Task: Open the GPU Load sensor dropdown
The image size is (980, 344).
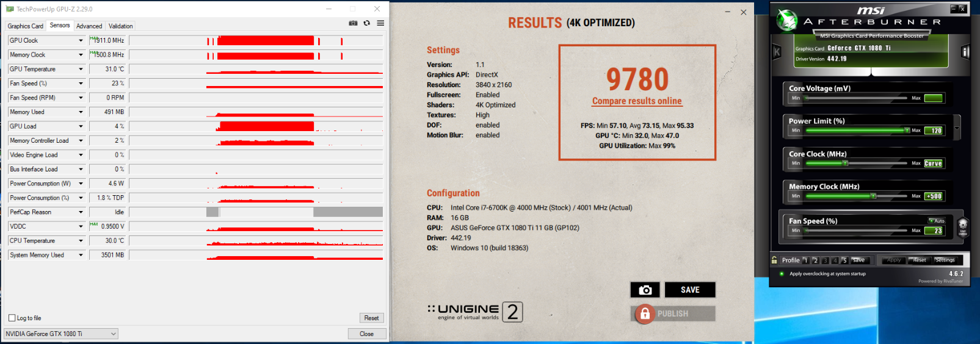Action: (x=81, y=126)
